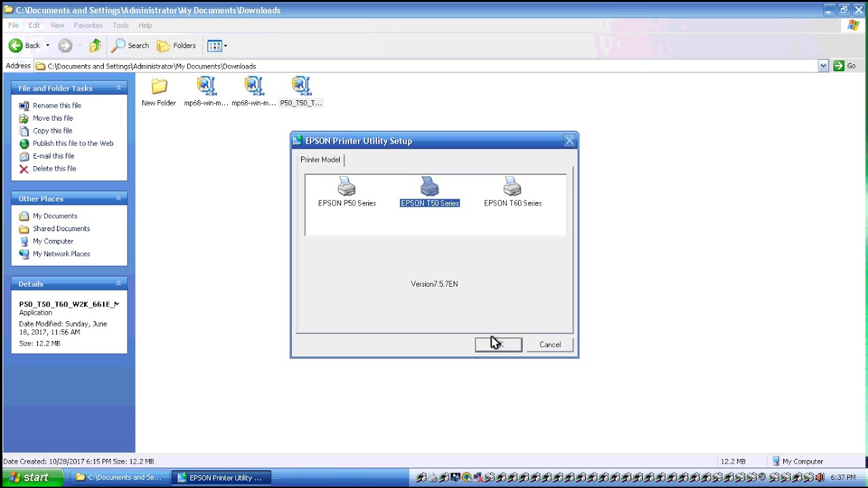Image resolution: width=868 pixels, height=488 pixels.
Task: Open the Tools menu
Action: pyautogui.click(x=121, y=25)
